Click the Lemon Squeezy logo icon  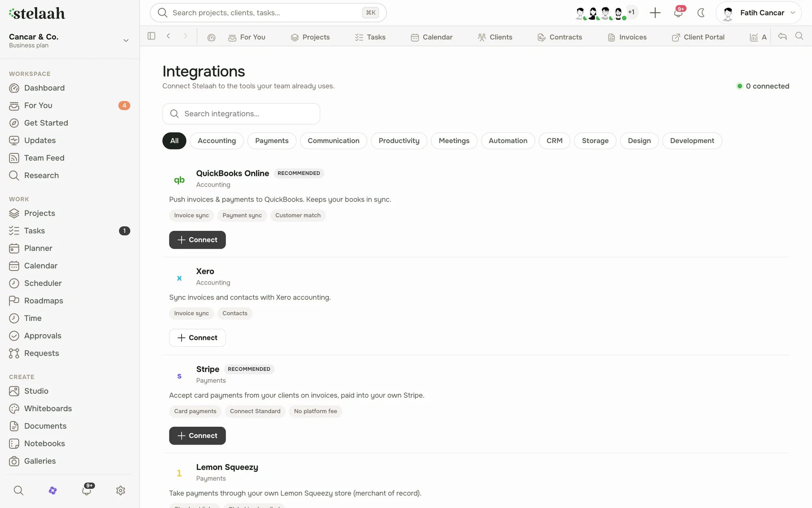tap(179, 473)
